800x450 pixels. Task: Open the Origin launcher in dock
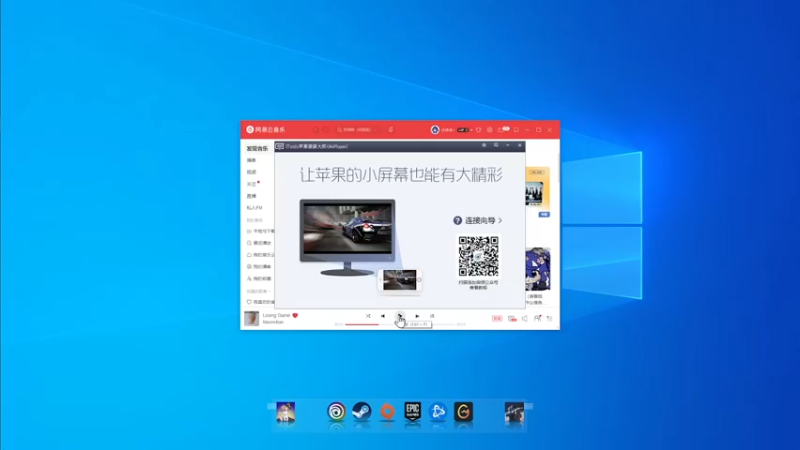pos(387,412)
